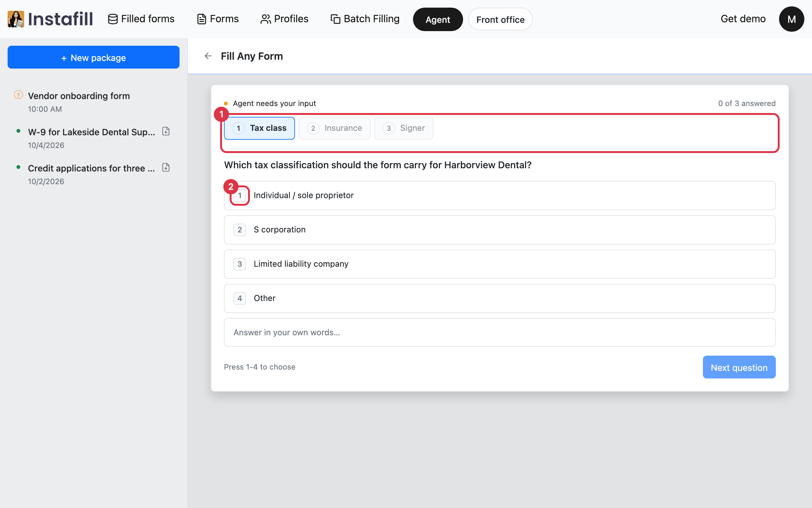The image size is (812, 508).
Task: Download the W-9 for Lakeside Dental file
Action: [166, 131]
